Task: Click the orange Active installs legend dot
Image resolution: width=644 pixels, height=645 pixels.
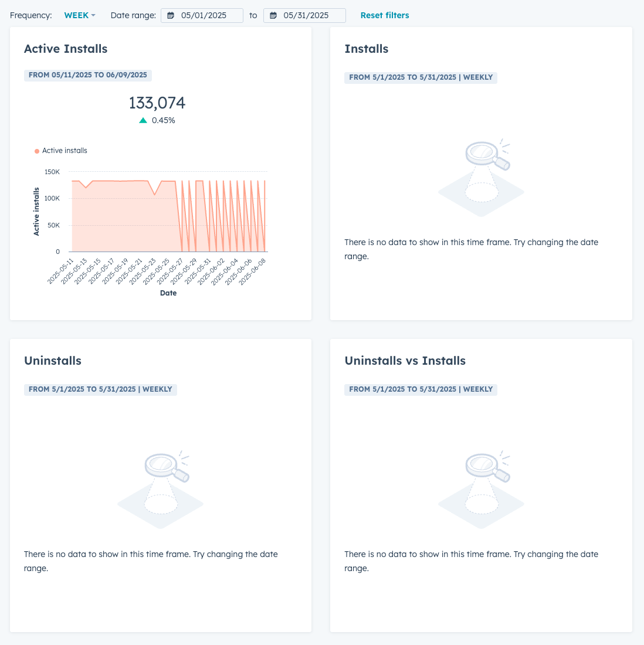Action: click(x=37, y=151)
